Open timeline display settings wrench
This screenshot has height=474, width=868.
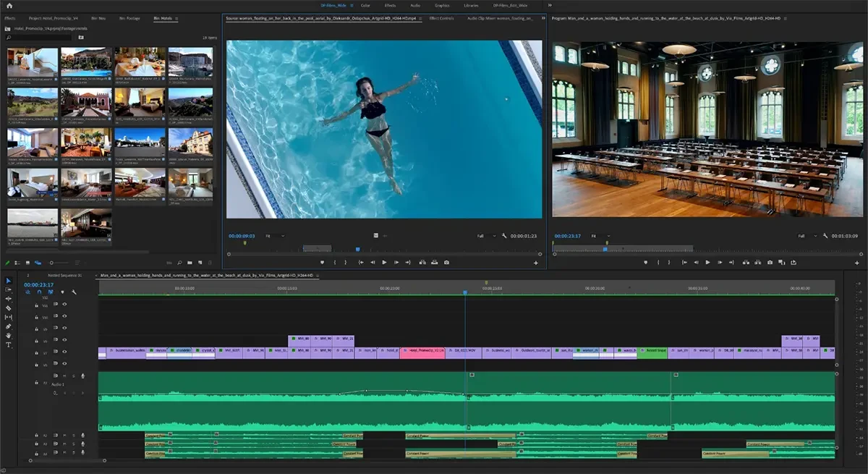(74, 292)
